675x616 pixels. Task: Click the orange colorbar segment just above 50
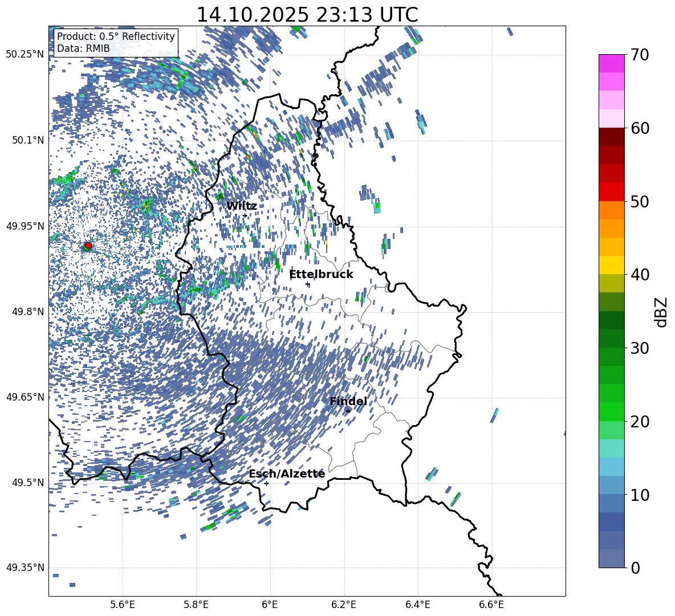tap(611, 210)
